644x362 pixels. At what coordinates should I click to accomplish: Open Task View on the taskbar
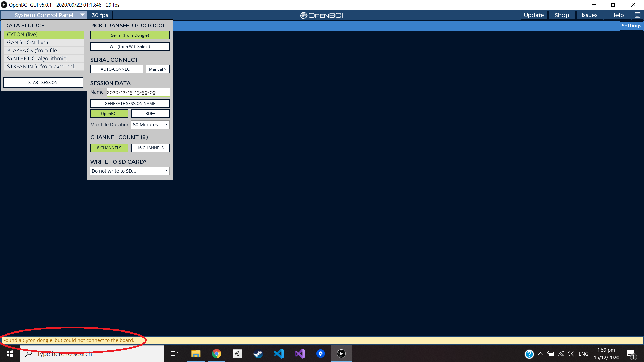[x=174, y=354]
